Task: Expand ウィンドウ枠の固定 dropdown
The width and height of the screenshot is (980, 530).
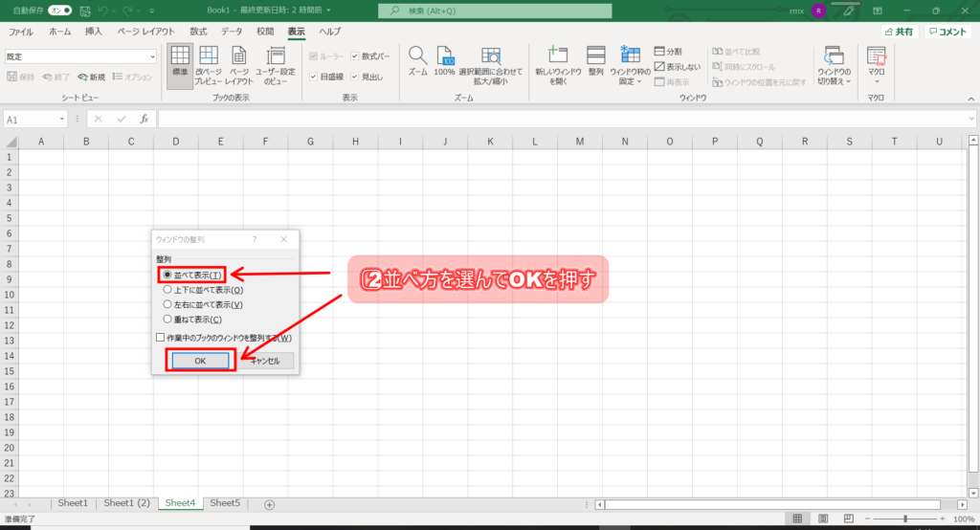Action: (630, 82)
